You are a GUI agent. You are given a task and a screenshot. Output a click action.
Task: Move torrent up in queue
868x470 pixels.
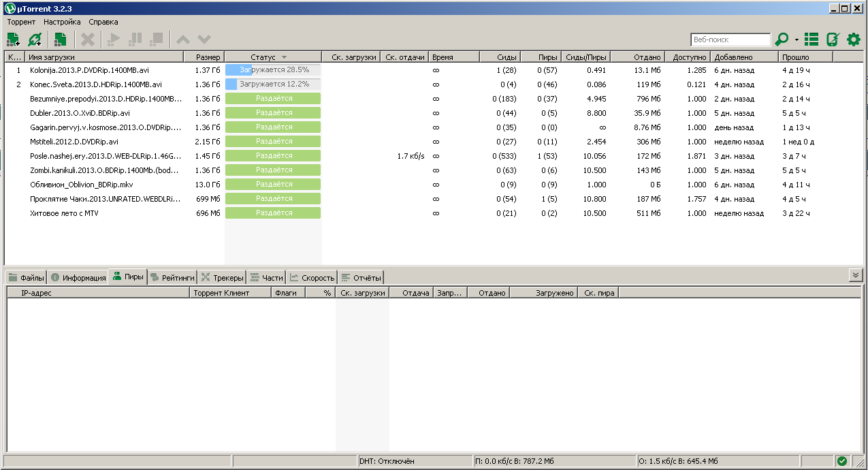tap(182, 40)
